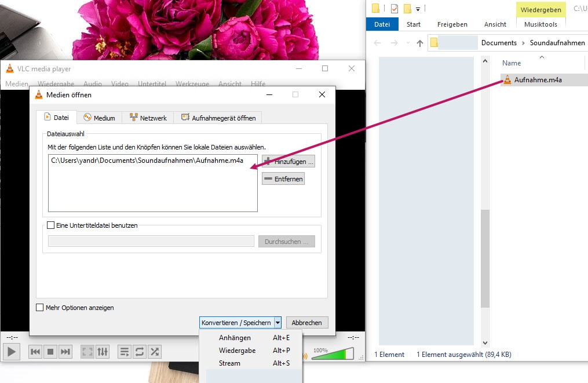
Task: Toggle fullscreen mode icon in VLC
Action: (x=87, y=351)
